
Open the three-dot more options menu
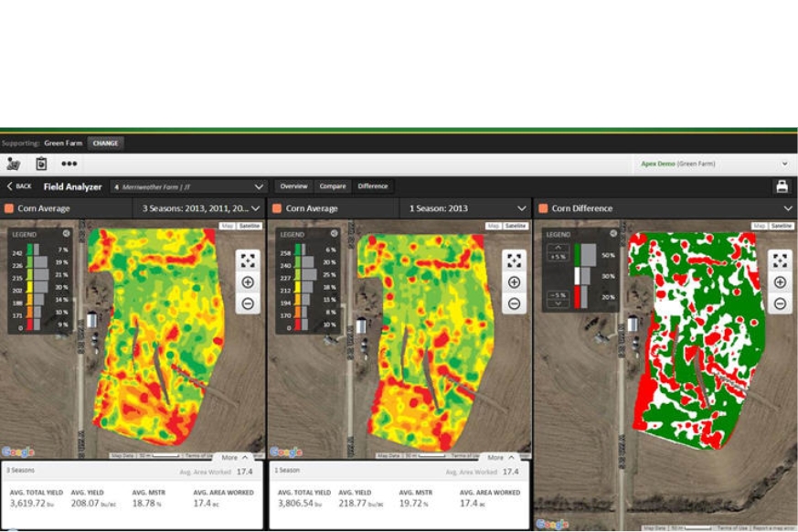pyautogui.click(x=69, y=165)
